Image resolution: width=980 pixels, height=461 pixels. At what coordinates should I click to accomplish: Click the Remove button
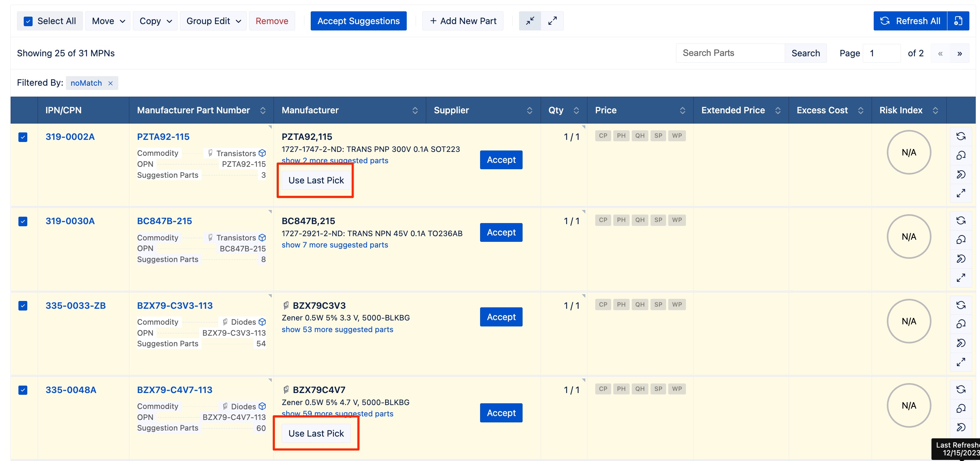click(272, 21)
